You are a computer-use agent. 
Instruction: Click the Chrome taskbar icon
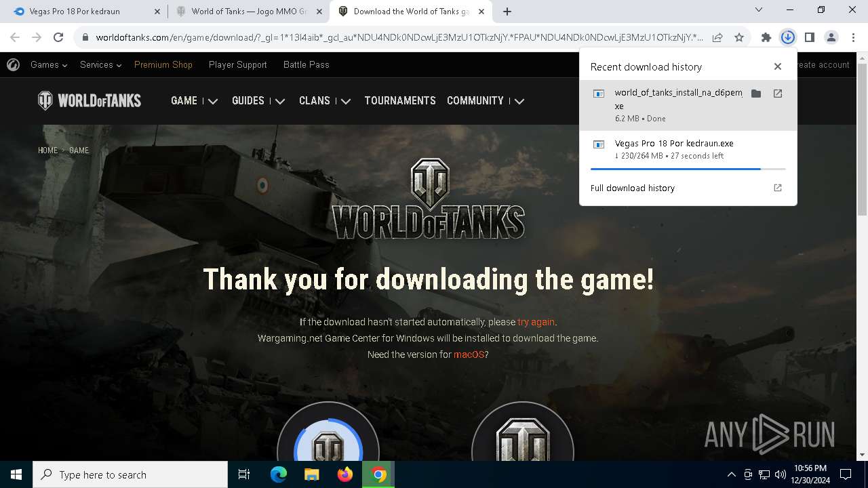pos(378,474)
